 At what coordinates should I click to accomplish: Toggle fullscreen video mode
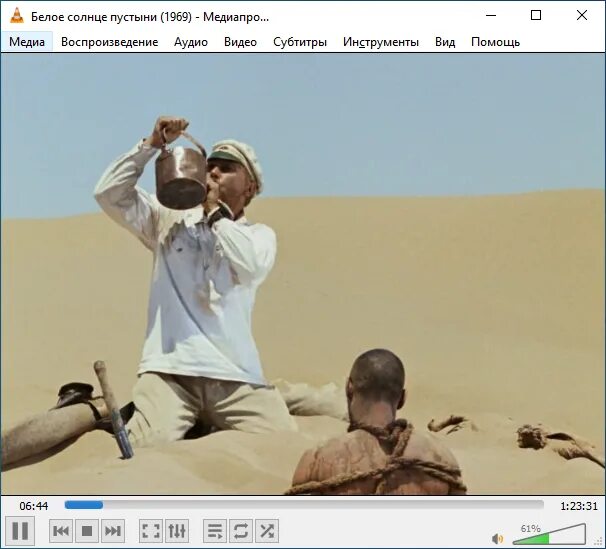[x=151, y=531]
